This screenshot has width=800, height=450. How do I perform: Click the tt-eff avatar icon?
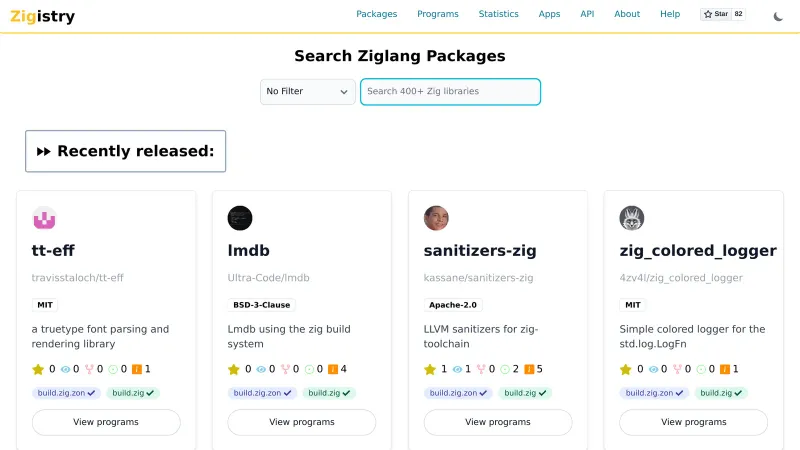pos(44,218)
